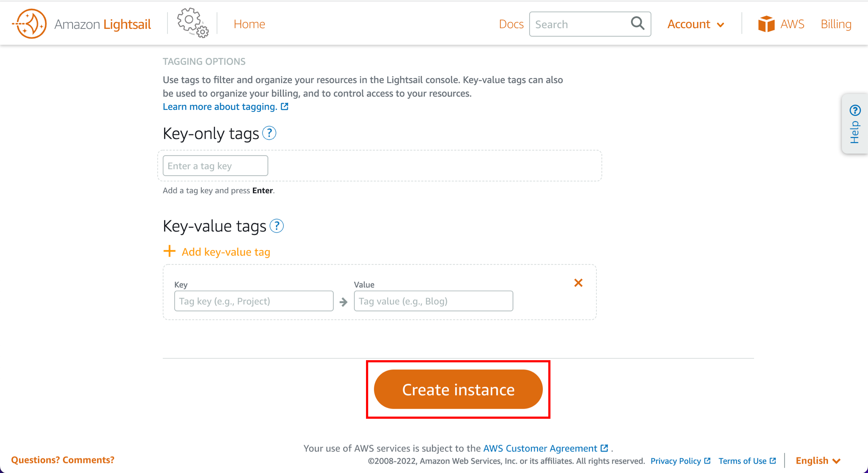This screenshot has width=868, height=473.
Task: Open the settings gears icon
Action: click(193, 23)
